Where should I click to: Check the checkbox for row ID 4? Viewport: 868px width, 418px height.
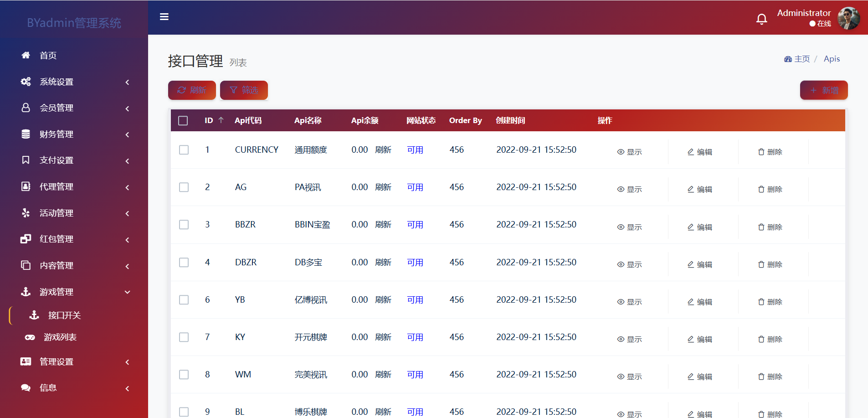(184, 263)
